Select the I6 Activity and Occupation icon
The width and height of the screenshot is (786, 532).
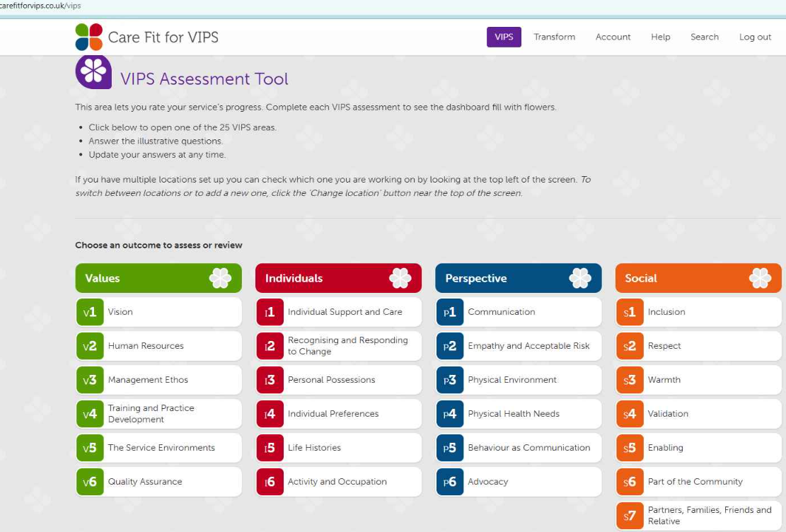click(270, 482)
